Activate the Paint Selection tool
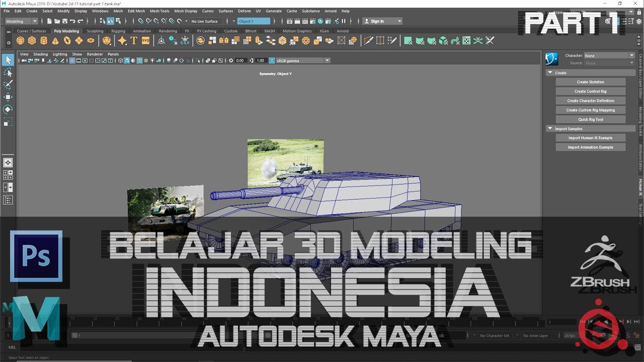644x362 pixels. click(x=8, y=84)
